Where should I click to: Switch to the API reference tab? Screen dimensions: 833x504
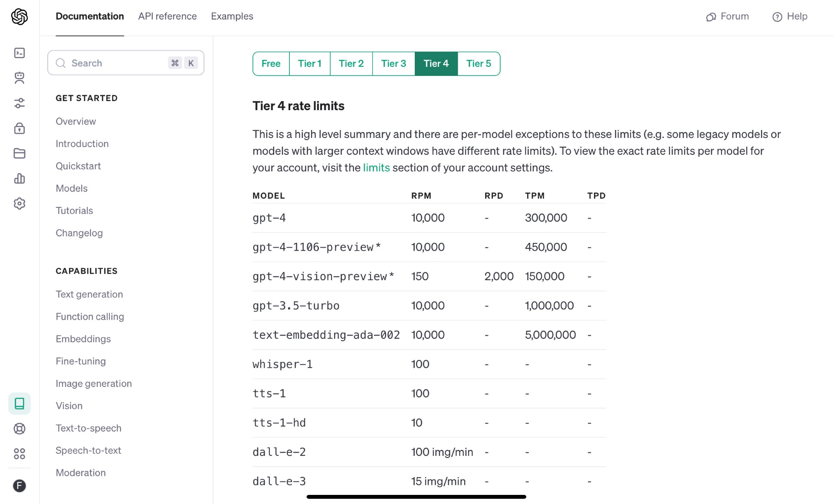[167, 16]
